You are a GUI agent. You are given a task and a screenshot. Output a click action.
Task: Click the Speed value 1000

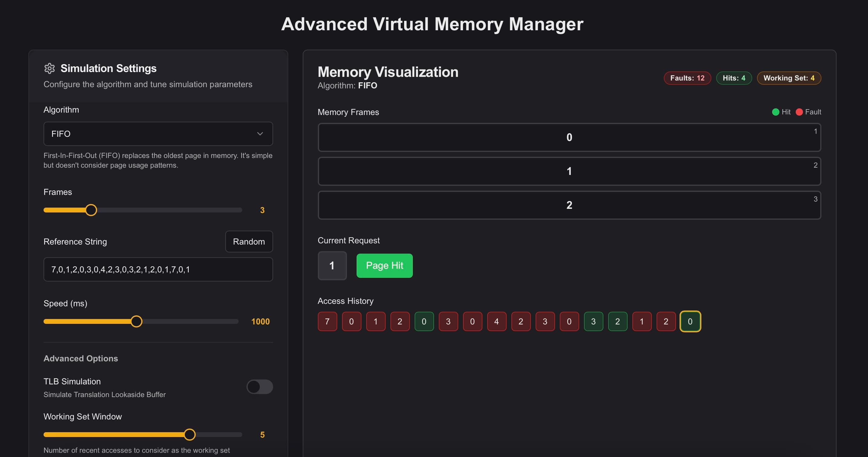pyautogui.click(x=260, y=322)
